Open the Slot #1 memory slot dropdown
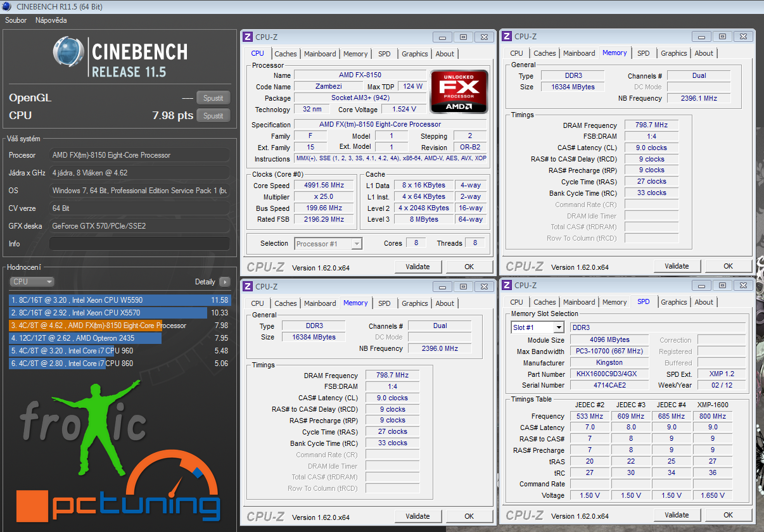 [x=537, y=327]
